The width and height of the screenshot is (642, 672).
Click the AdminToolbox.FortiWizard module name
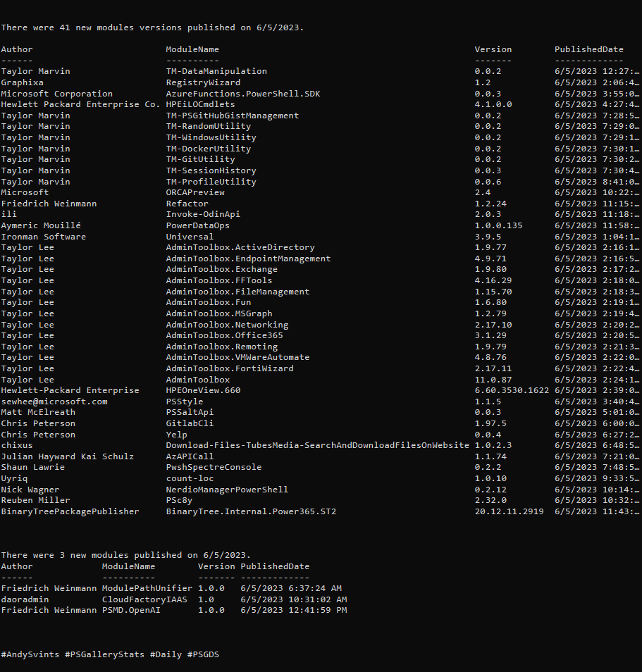pyautogui.click(x=230, y=368)
